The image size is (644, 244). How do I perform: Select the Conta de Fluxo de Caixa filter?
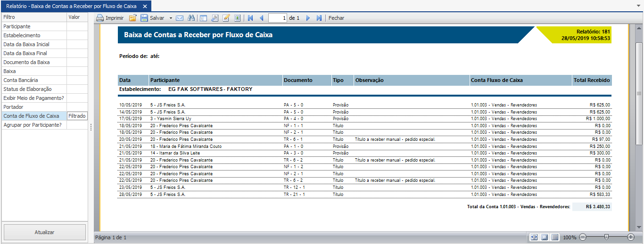pyautogui.click(x=31, y=116)
